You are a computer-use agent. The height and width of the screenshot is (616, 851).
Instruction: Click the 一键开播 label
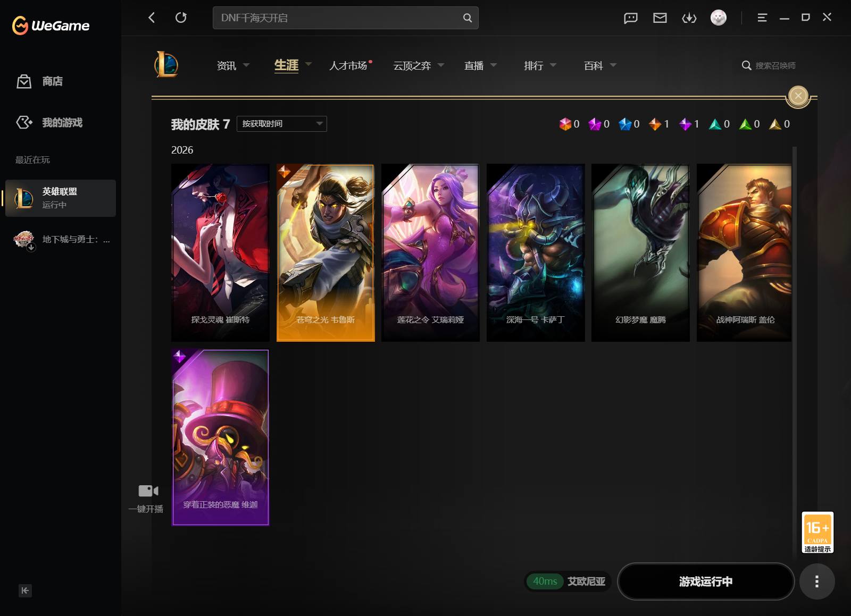click(x=146, y=509)
